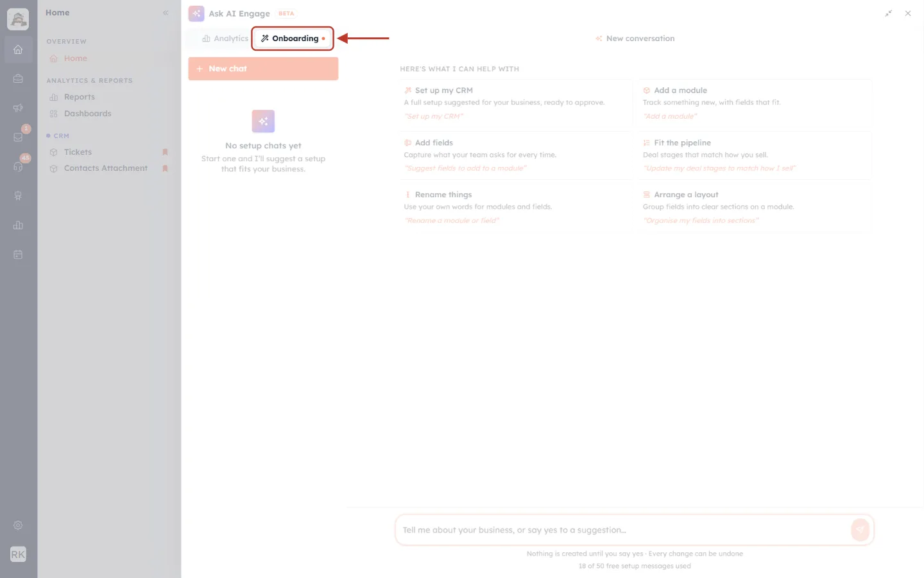Click the "18 of 50 free setup messages used" text
Image resolution: width=924 pixels, height=578 pixels.
pyautogui.click(x=635, y=566)
